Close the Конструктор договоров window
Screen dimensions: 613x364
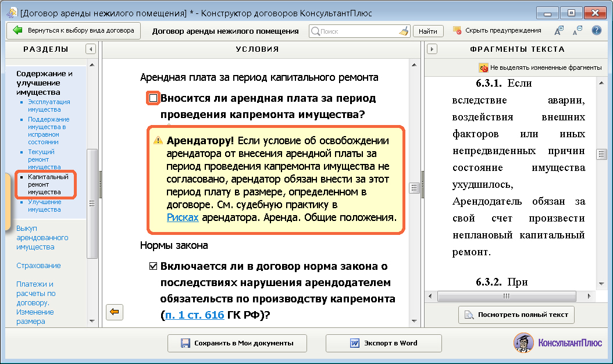point(595,13)
